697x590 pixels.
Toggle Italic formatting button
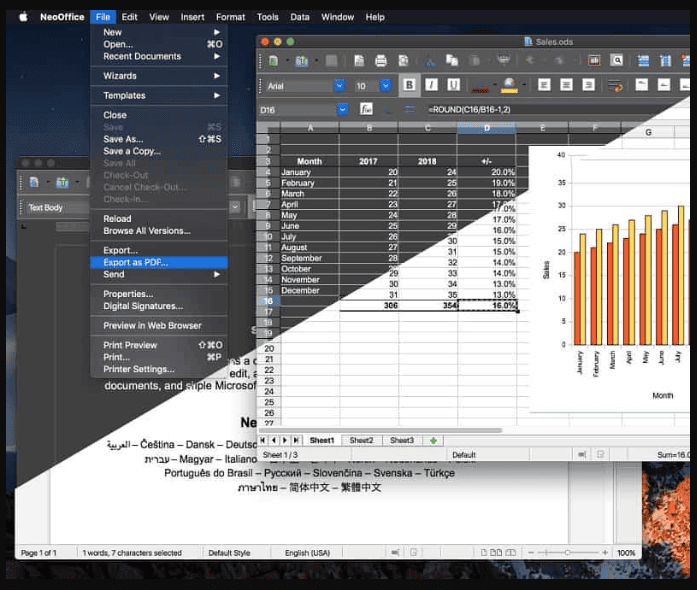point(431,84)
